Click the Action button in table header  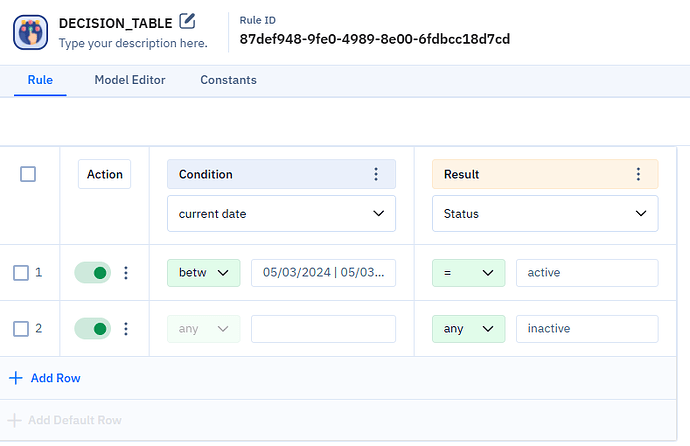tap(104, 174)
